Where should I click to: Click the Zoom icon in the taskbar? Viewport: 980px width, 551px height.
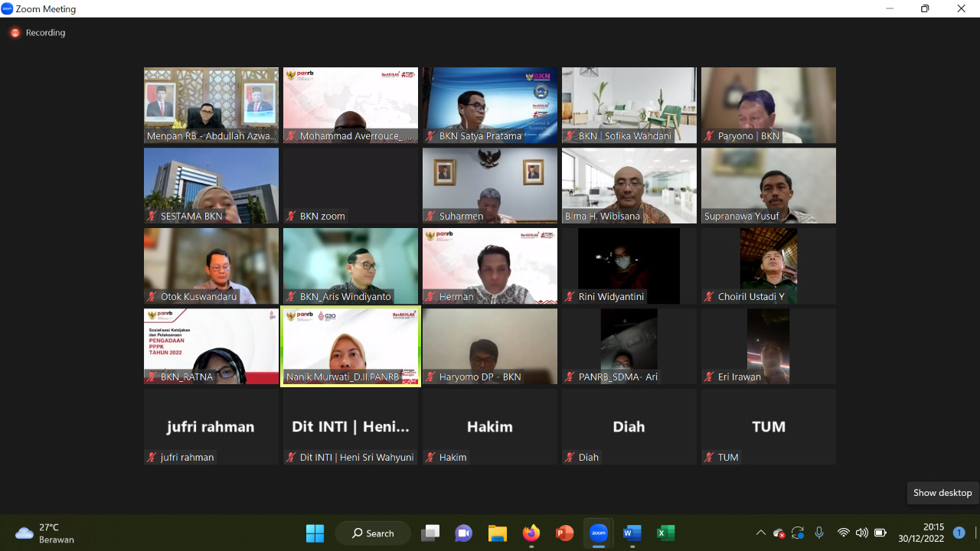tap(599, 533)
